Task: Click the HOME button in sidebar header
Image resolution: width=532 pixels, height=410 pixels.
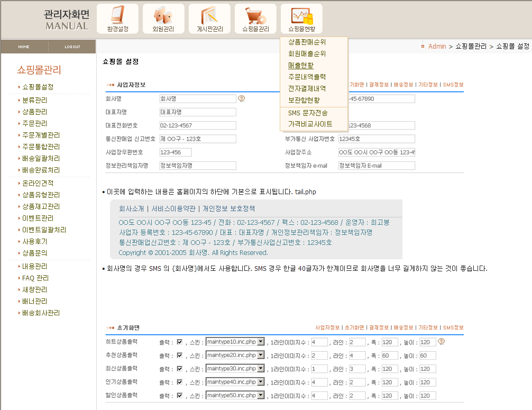Action: tap(24, 47)
